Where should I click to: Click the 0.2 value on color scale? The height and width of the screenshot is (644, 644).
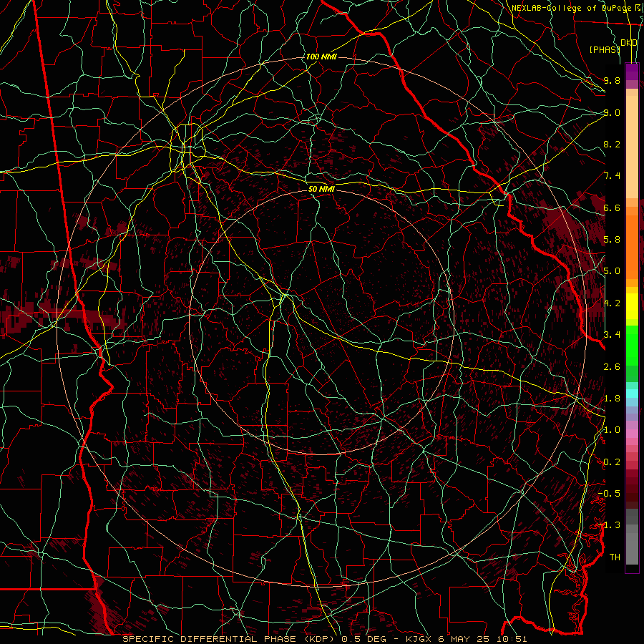click(612, 462)
